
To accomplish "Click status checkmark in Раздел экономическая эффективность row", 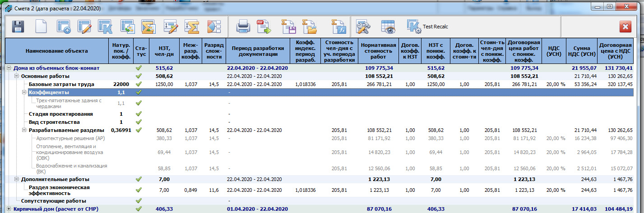I will (x=139, y=190).
